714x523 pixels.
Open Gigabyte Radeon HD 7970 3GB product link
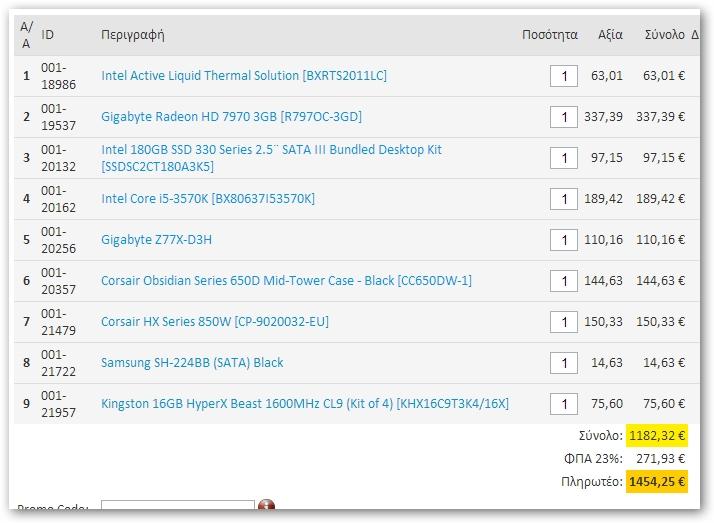point(231,117)
